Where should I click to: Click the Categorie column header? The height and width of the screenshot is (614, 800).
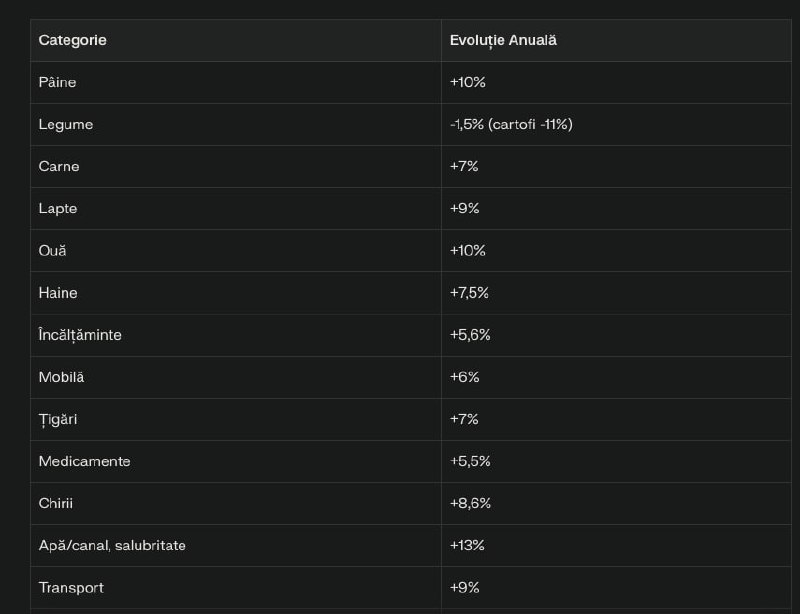[x=72, y=40]
